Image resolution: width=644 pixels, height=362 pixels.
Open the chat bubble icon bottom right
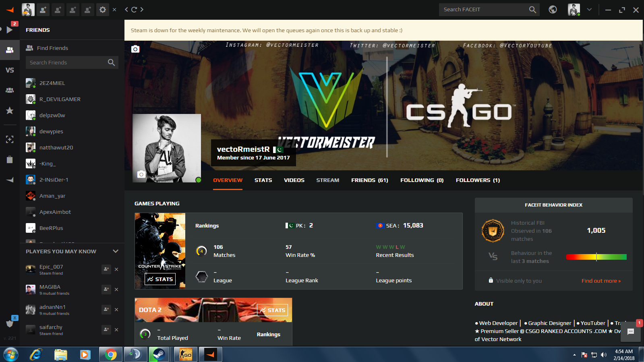click(x=631, y=332)
